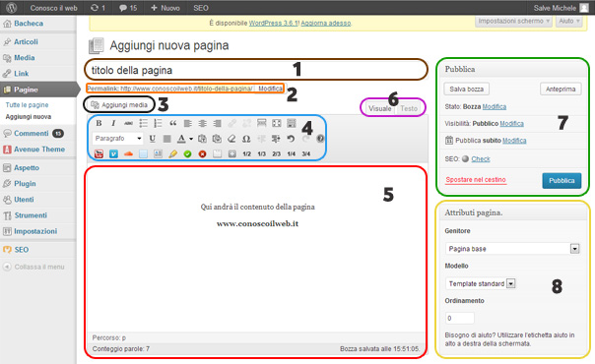Viewport: 595px width, 364px height.
Task: Align text to the left
Action: (x=187, y=123)
